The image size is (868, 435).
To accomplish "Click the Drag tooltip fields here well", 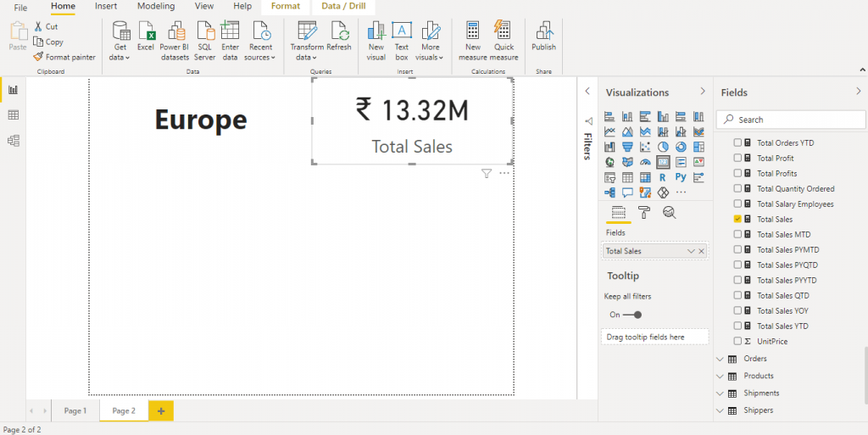I will coord(654,337).
